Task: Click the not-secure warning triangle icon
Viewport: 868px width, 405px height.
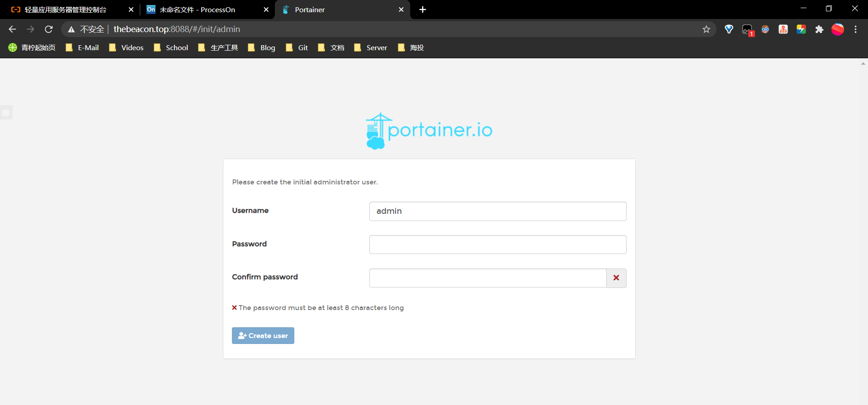Action: click(71, 29)
